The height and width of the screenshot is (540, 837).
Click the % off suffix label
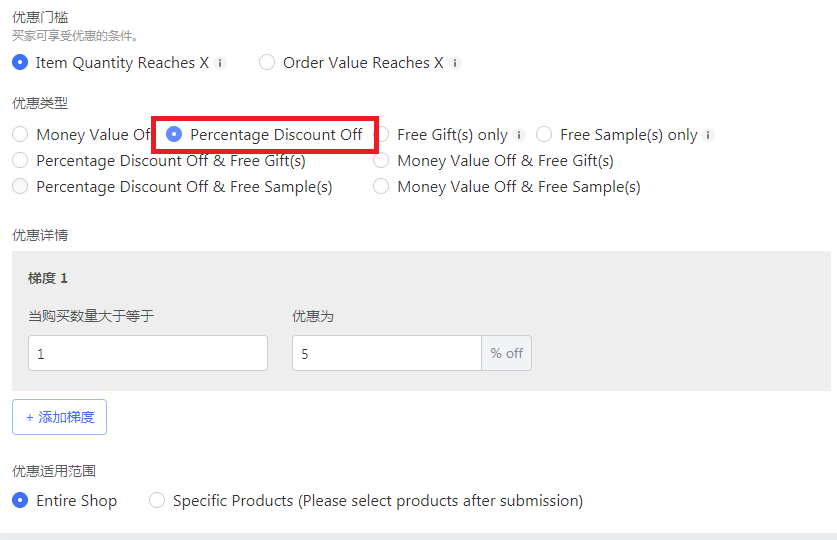pos(507,353)
